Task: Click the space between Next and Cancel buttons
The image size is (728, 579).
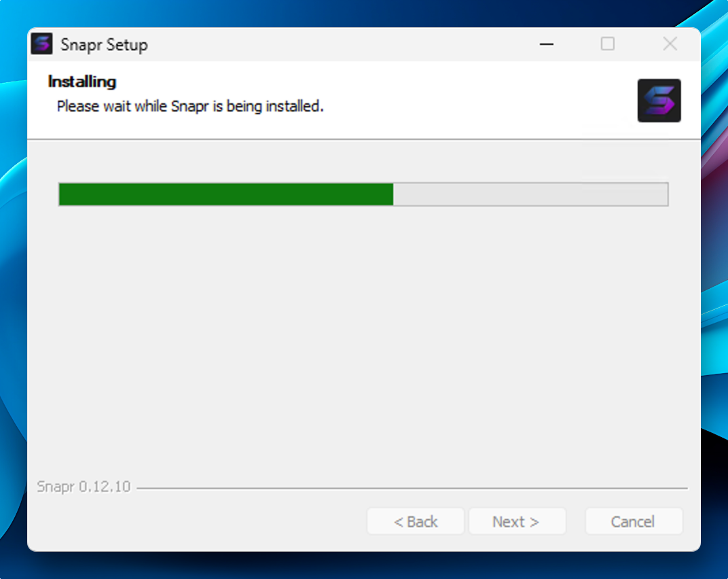Action: 575,521
